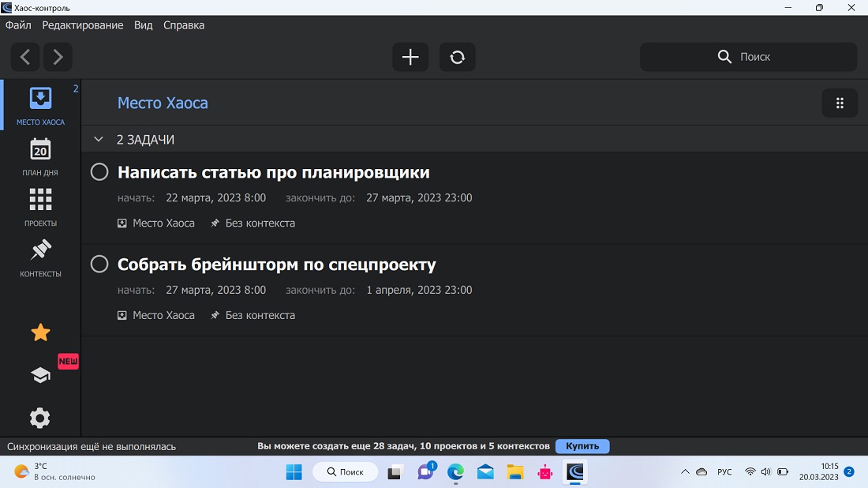Add new task with plus button

coord(410,57)
